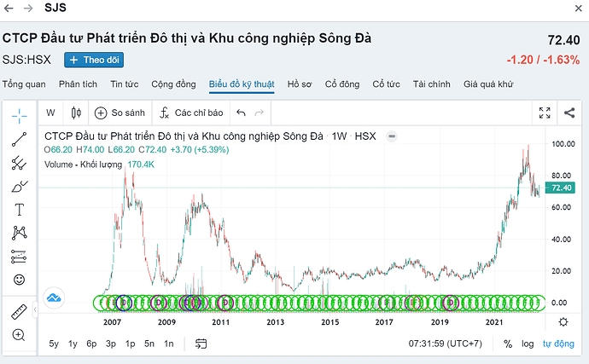The width and height of the screenshot is (589, 364).
Task: Choose the pitchfork drawing tool
Action: tap(19, 164)
